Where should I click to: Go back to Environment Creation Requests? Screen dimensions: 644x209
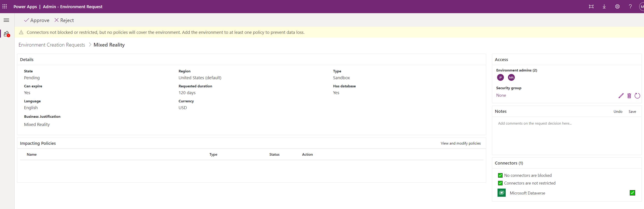click(52, 45)
